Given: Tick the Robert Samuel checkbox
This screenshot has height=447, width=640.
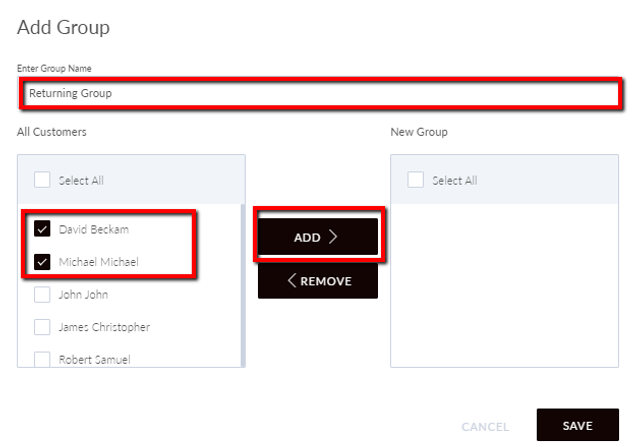Looking at the screenshot, I should click(42, 359).
